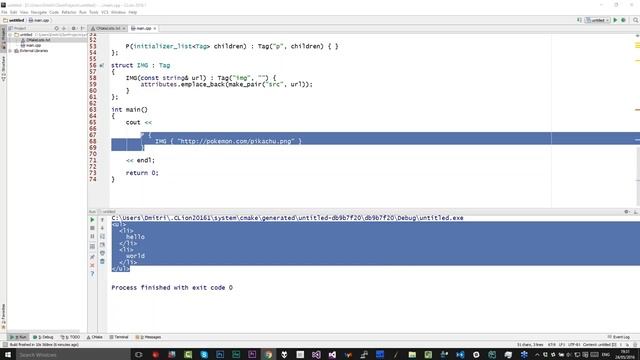
Task: Stop the process in the Run panel
Action: [92, 228]
